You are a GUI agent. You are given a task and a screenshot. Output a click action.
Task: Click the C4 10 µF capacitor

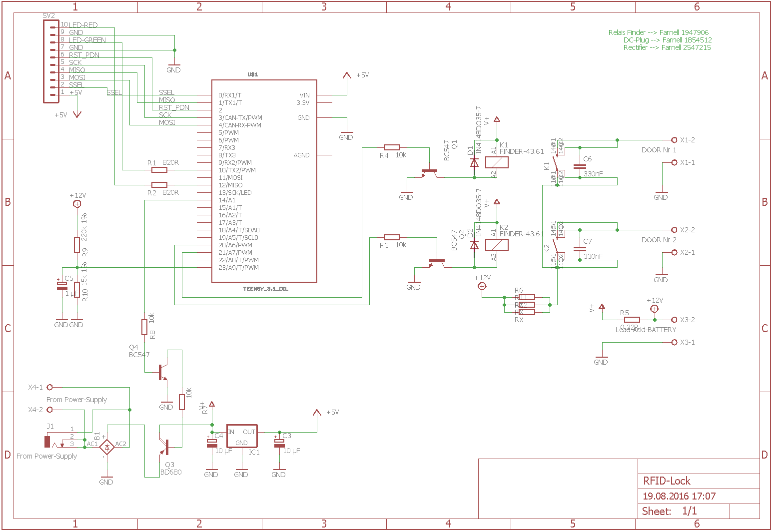click(x=212, y=443)
